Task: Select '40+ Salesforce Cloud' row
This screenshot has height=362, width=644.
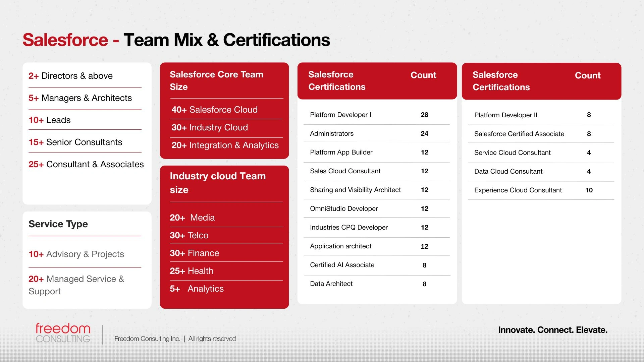Action: pyautogui.click(x=215, y=110)
